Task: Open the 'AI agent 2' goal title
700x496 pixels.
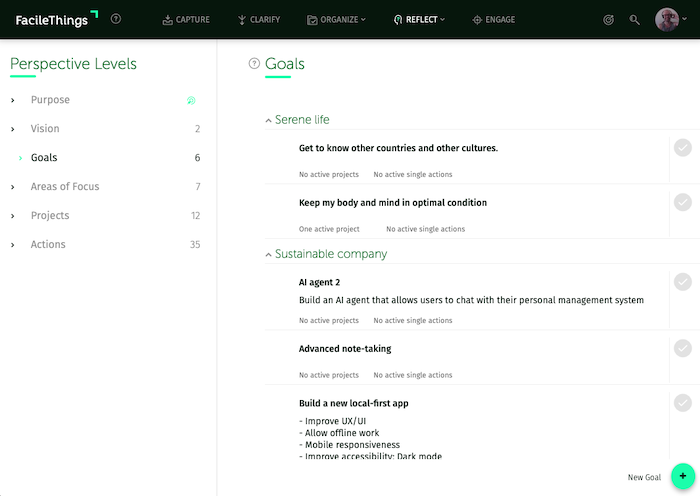Action: (x=319, y=282)
